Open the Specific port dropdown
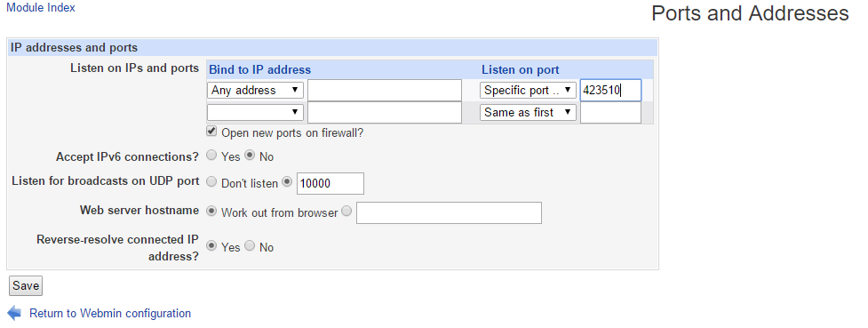 (x=528, y=91)
